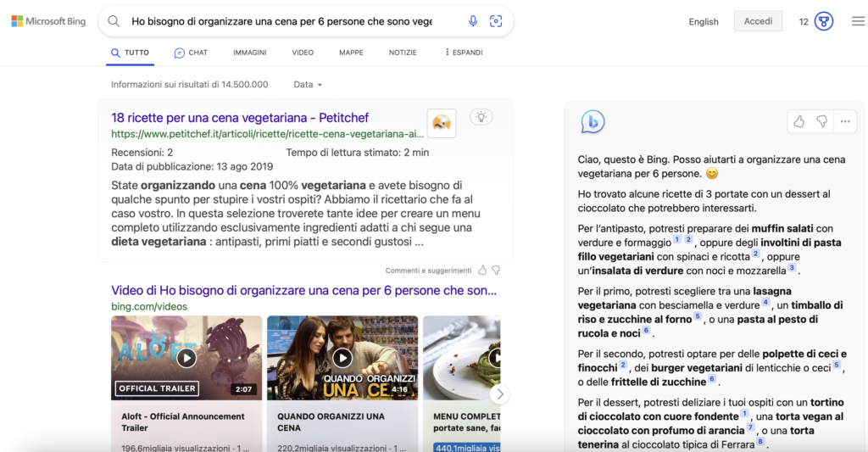Image resolution: width=868 pixels, height=452 pixels.
Task: Click the Petitchef site favicon
Action: click(x=441, y=122)
